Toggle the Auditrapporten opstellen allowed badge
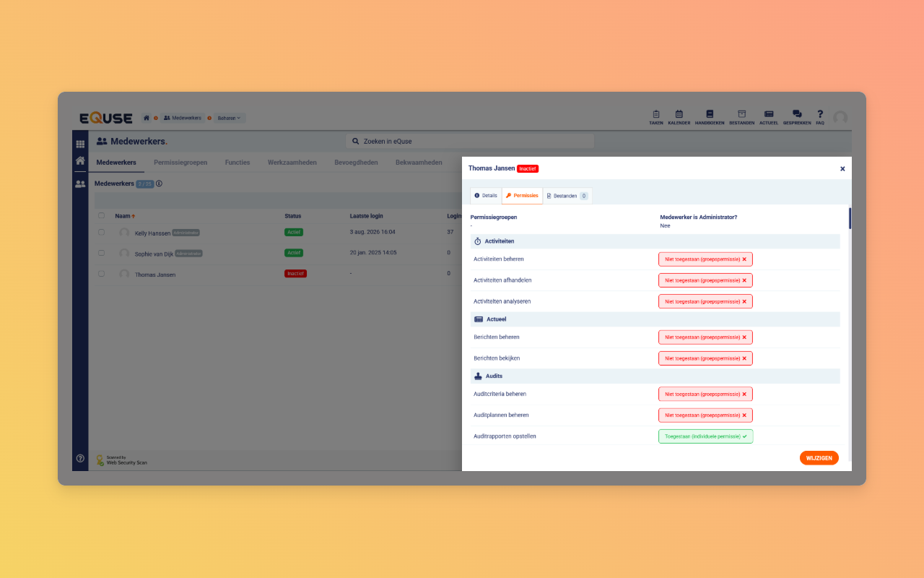 [705, 436]
